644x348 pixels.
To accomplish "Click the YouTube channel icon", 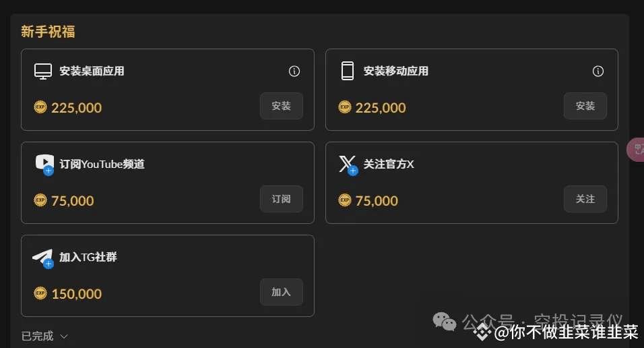I will click(44, 164).
